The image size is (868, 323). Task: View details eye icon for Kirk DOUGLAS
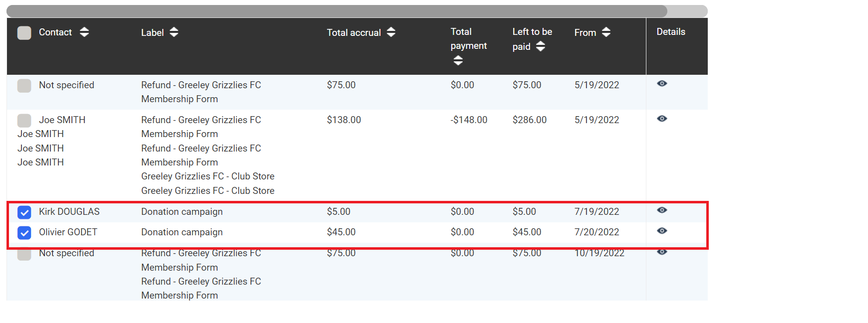(x=662, y=210)
